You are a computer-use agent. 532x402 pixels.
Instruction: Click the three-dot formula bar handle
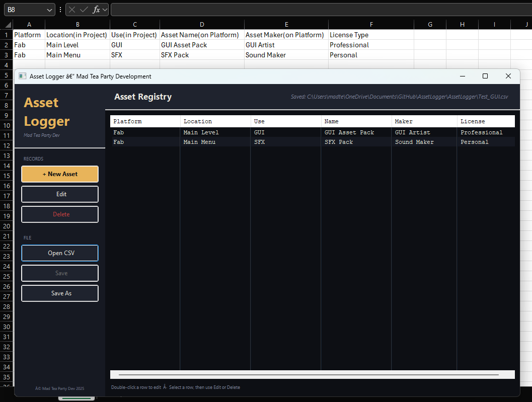click(x=60, y=10)
